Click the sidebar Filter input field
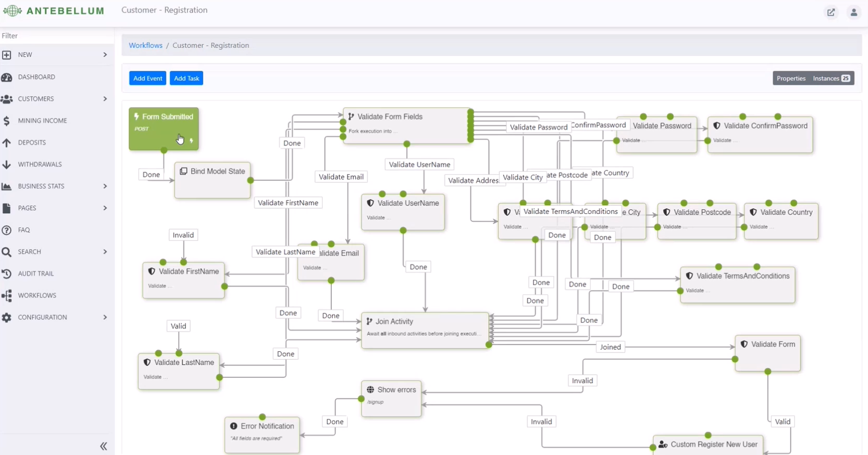Viewport: 868px width, 455px height. pyautogui.click(x=57, y=36)
